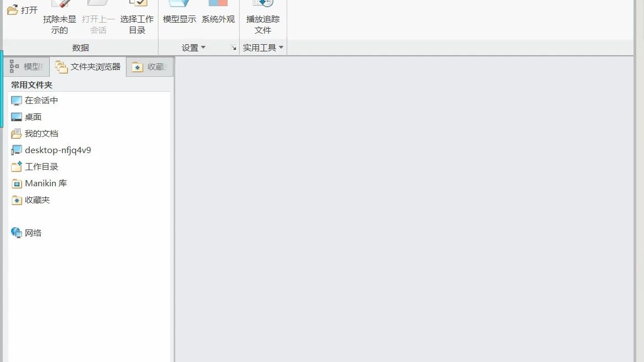Click the 打开 (Open) folder icon
644x362 pixels.
(x=12, y=10)
